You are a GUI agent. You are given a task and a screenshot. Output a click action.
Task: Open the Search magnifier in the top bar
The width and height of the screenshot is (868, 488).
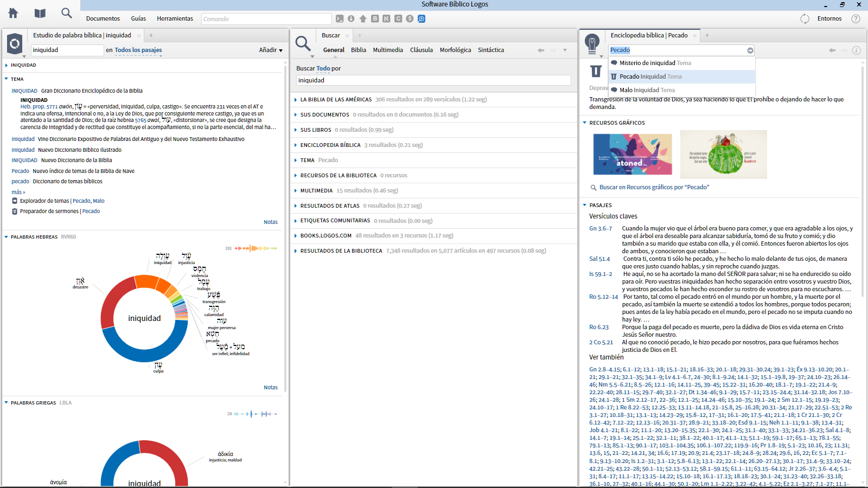pos(67,13)
